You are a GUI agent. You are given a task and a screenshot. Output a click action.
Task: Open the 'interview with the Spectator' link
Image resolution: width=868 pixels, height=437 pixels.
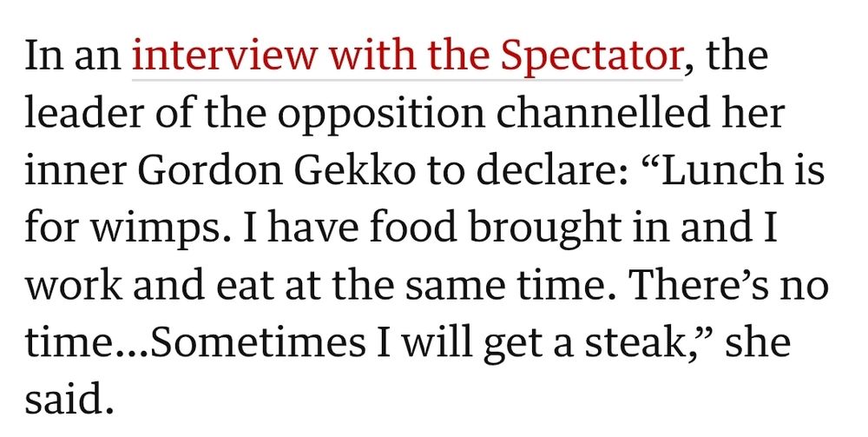407,57
